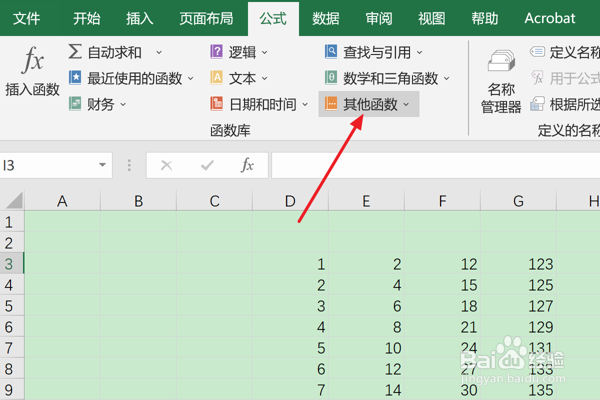Select column C header

(214, 201)
